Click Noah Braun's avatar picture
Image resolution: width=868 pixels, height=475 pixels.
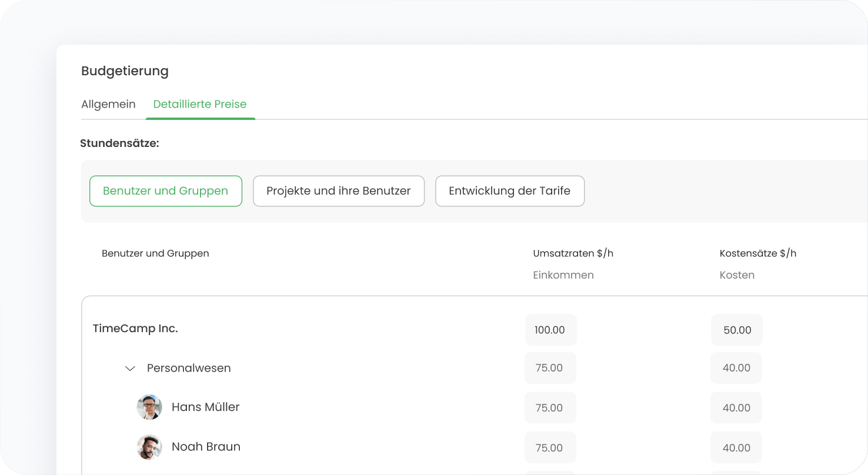(149, 447)
